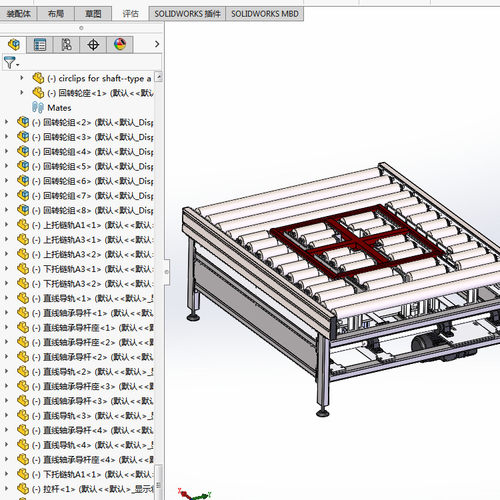500x500 pixels.
Task: Open the DisplayManager color ball tab
Action: tap(120, 44)
